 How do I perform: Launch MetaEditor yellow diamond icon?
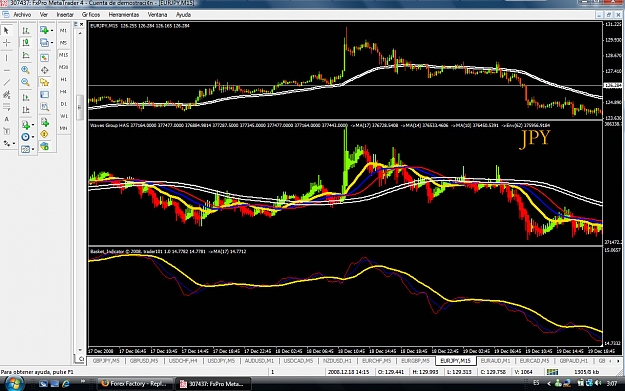45,134
